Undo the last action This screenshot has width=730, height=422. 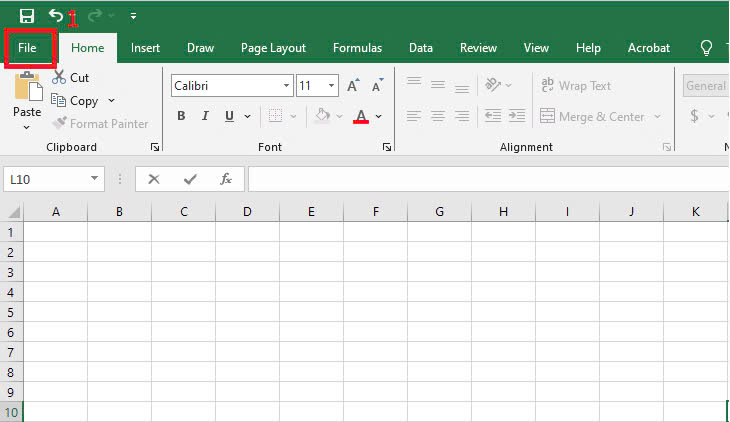[56, 16]
